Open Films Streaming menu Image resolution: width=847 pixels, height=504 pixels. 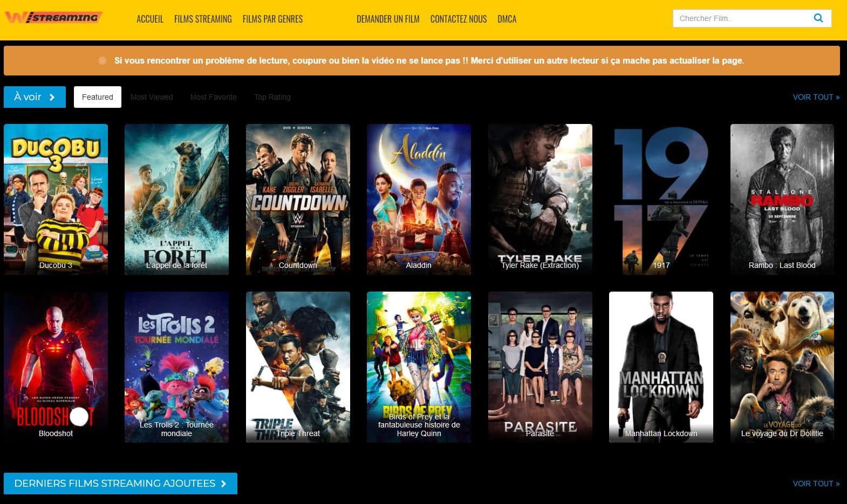coord(203,19)
